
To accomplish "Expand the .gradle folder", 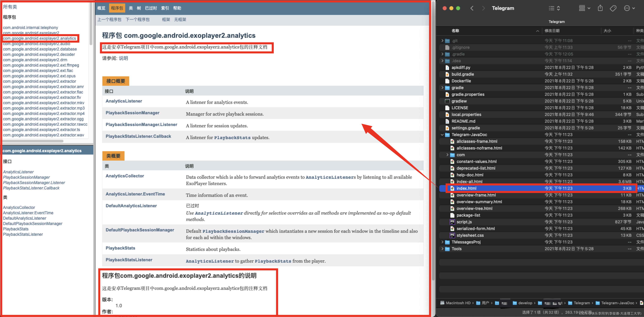I will [x=442, y=54].
